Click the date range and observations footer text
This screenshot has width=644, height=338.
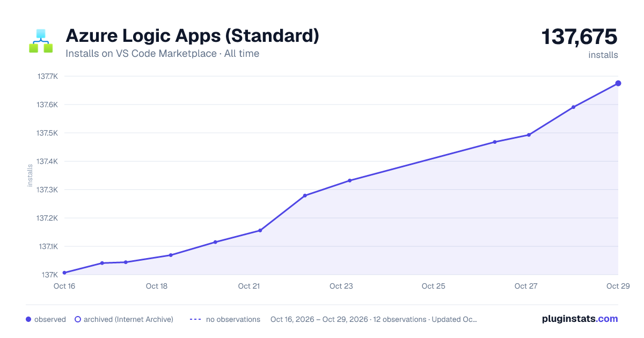[x=374, y=319]
